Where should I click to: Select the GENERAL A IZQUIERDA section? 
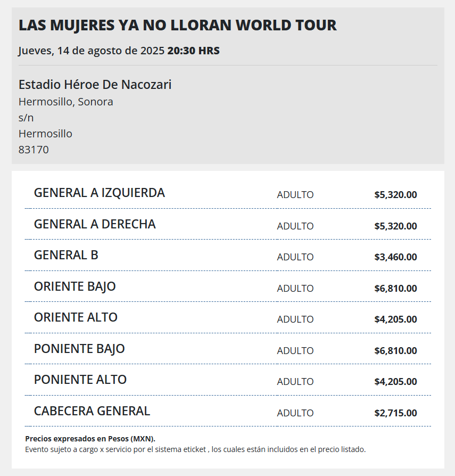coord(228,193)
